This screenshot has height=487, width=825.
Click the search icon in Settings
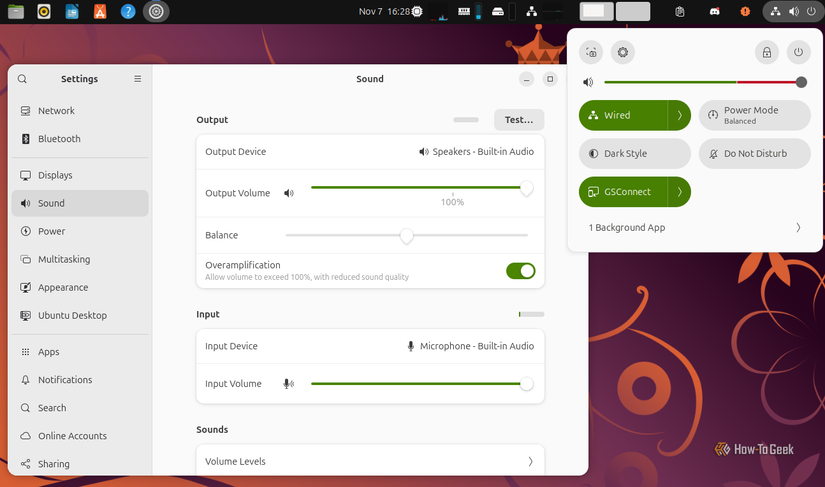click(x=22, y=79)
